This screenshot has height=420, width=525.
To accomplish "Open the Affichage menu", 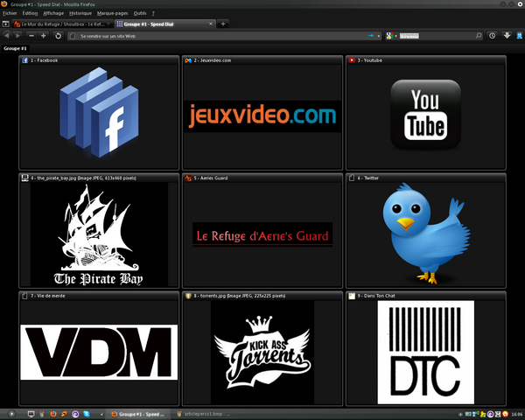I will (x=53, y=13).
